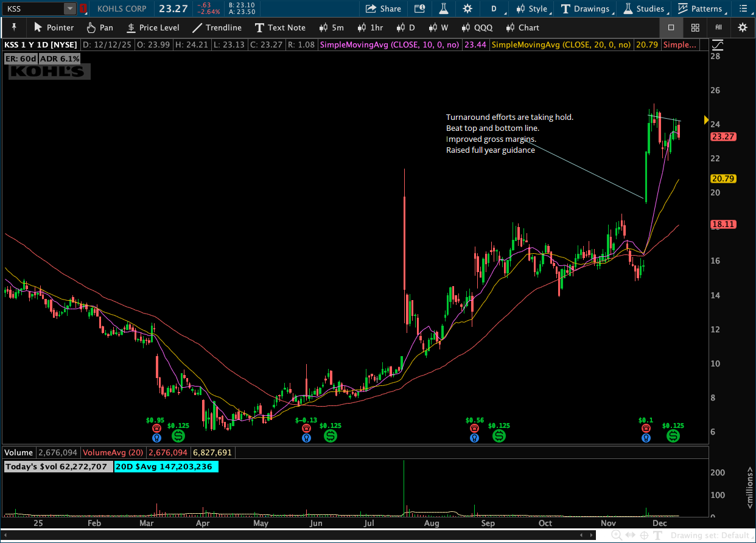Screen dimensions: 756x543
Task: Load the QQQ quick chart button
Action: pos(477,27)
